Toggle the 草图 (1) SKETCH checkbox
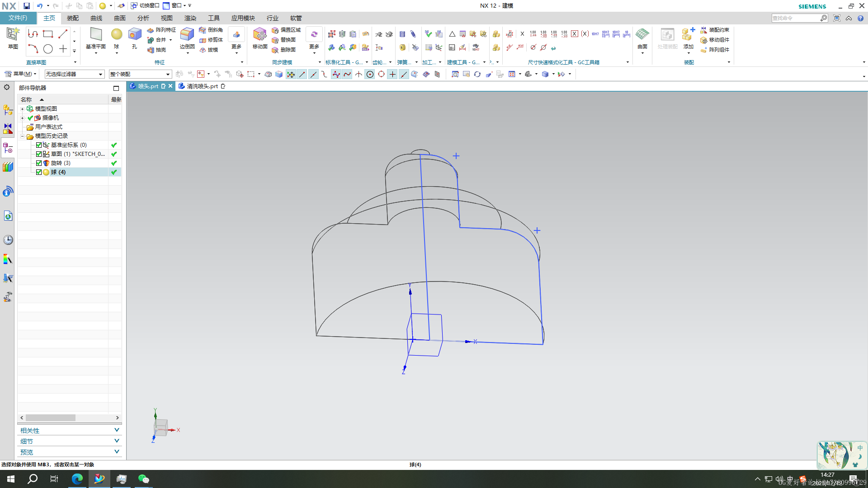 (x=39, y=154)
